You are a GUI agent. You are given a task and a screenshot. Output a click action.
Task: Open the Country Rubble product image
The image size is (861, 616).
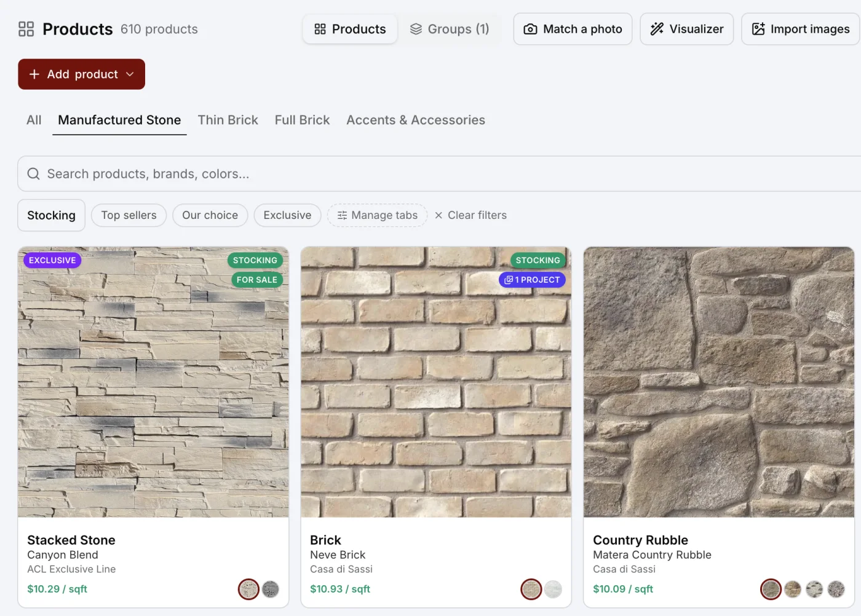tap(719, 382)
